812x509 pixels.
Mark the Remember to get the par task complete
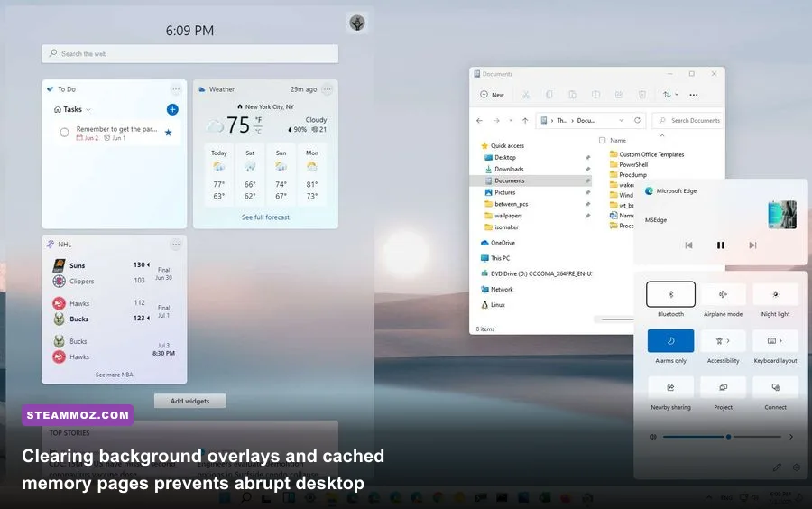[x=64, y=133]
